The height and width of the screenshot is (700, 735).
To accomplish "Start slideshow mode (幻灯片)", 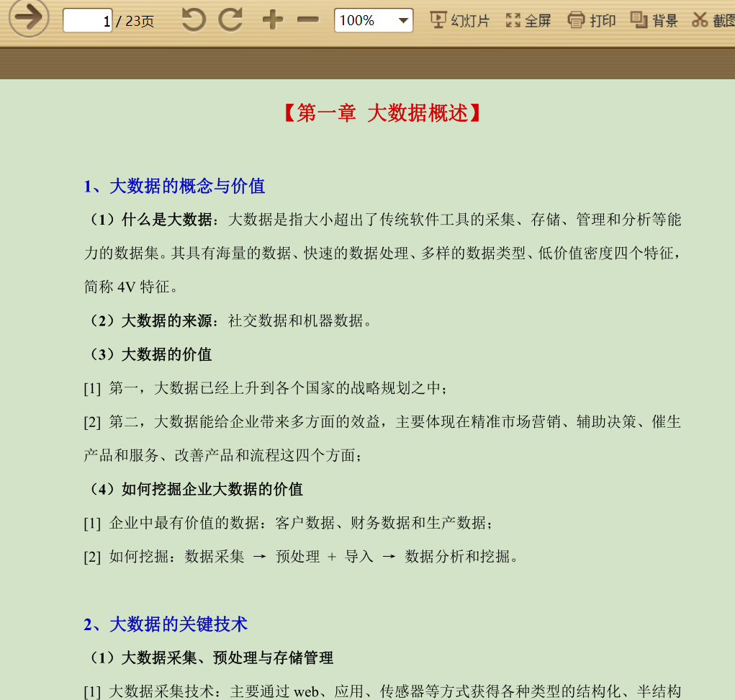I will pos(460,21).
